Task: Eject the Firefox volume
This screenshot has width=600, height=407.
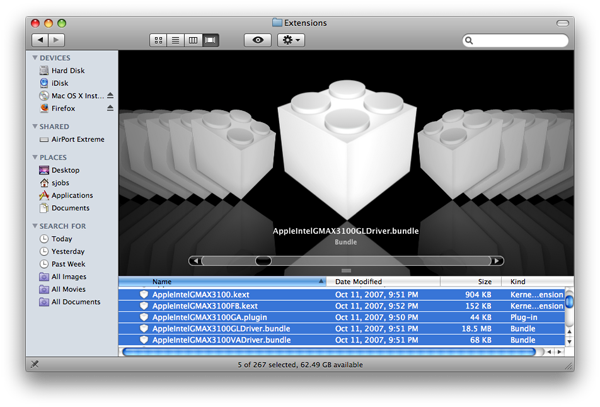Action: (110, 108)
